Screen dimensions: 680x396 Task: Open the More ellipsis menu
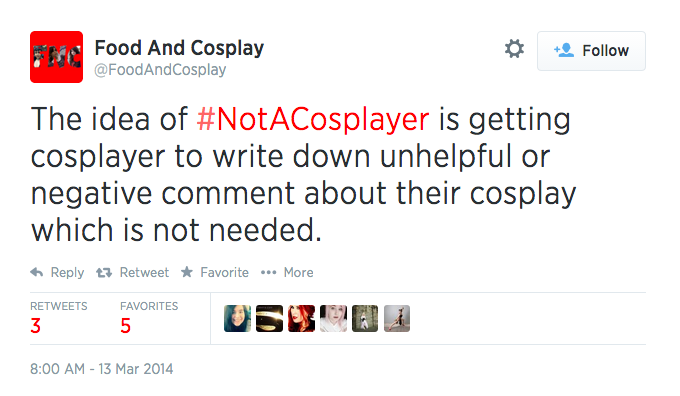click(x=268, y=272)
